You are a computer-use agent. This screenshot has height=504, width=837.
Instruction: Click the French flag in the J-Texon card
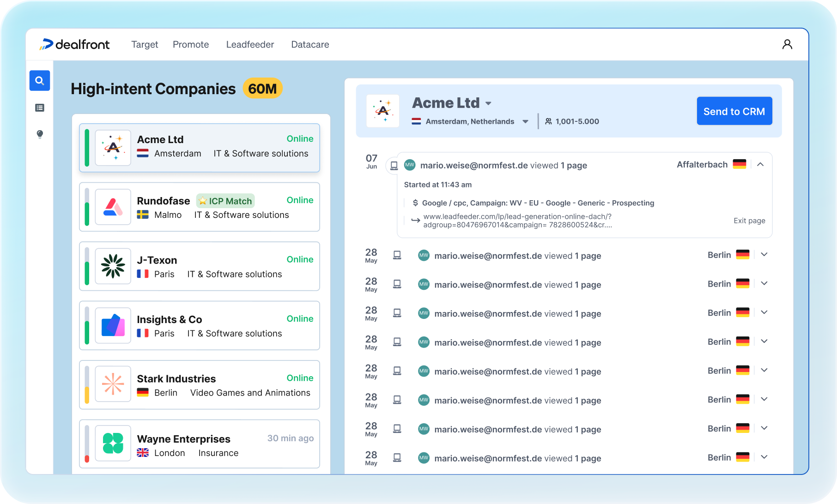[x=143, y=274]
